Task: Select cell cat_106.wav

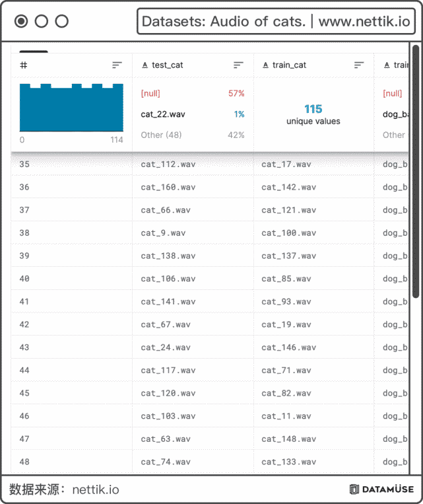Action: pyautogui.click(x=168, y=279)
